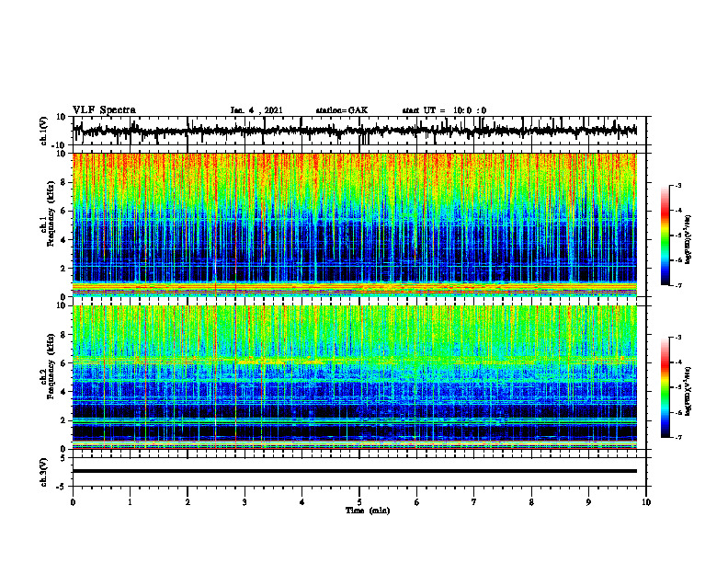728x563 pixels.
Task: Click inside the ch.1 spectrogram panel
Action: tap(355, 224)
